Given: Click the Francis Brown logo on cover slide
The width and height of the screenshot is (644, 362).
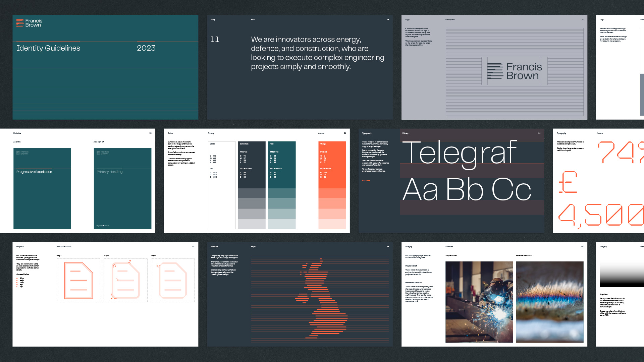Looking at the screenshot, I should click(x=30, y=23).
